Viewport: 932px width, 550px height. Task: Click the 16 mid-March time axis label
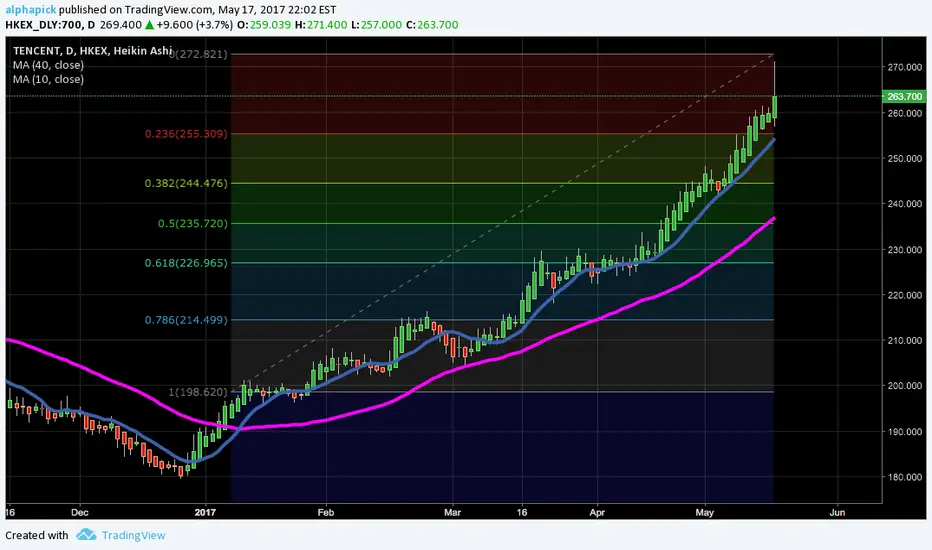pyautogui.click(x=522, y=512)
